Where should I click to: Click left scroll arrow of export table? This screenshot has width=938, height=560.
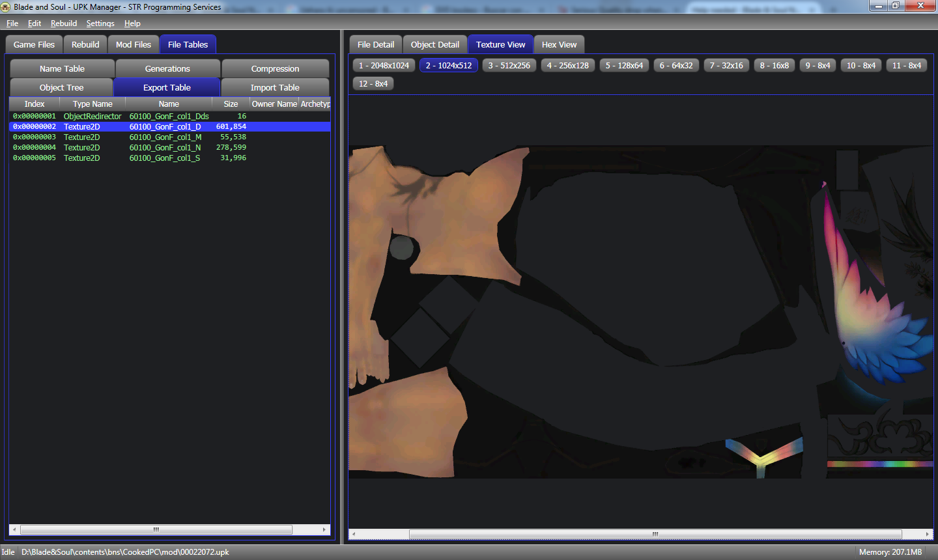click(14, 529)
